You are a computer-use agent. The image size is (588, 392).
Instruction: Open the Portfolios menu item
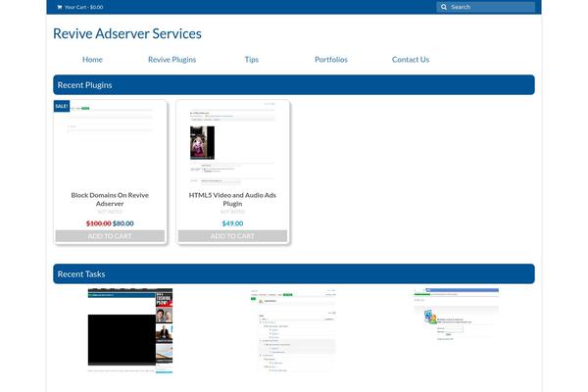coord(331,59)
